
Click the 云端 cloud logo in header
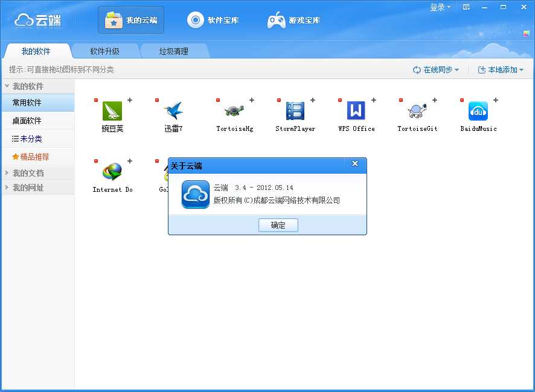37,21
